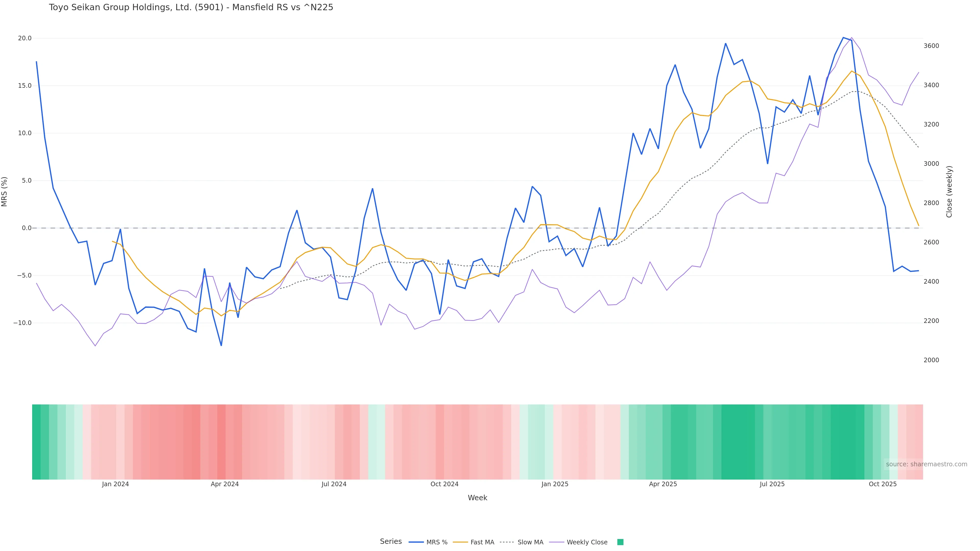
Task: Click the dashed Slow MA legend line sample
Action: (x=507, y=542)
